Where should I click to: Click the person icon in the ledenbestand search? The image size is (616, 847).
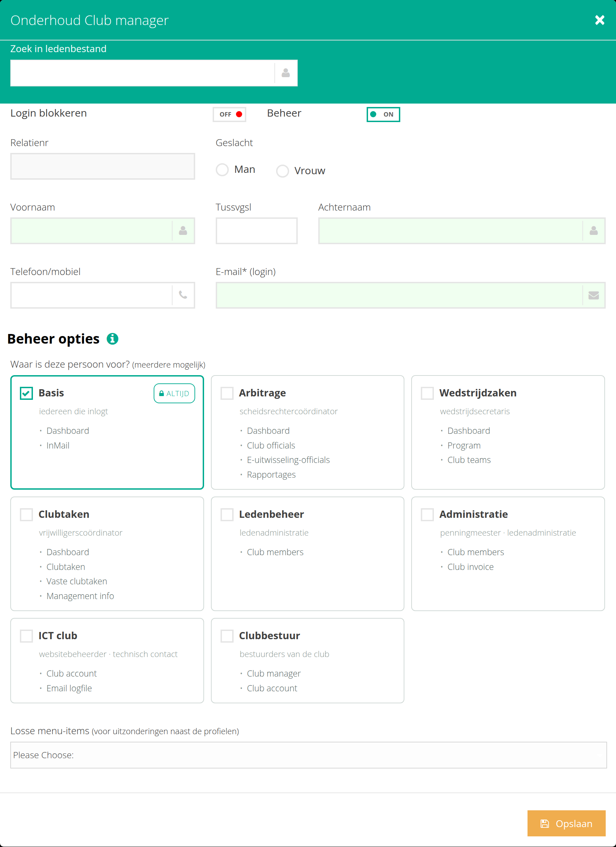coord(286,73)
